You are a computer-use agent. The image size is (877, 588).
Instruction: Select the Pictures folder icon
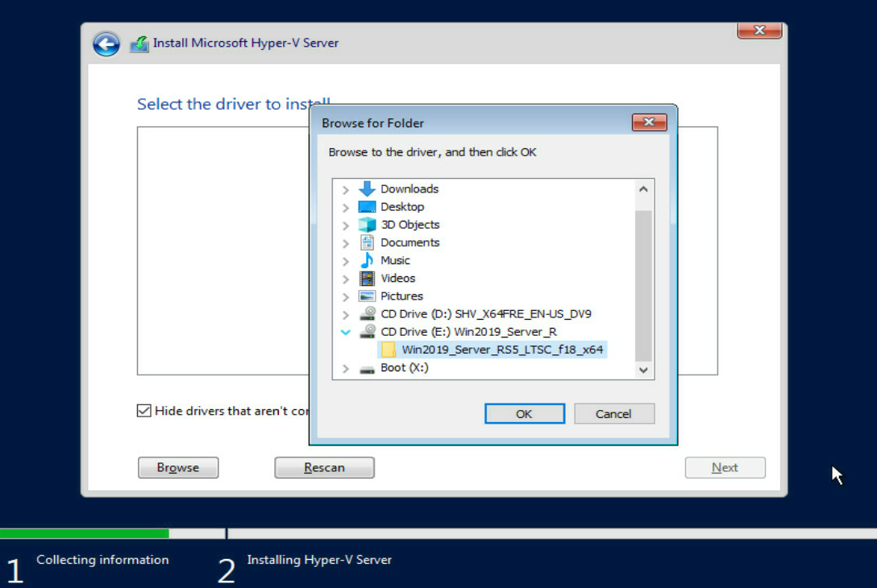click(x=367, y=296)
